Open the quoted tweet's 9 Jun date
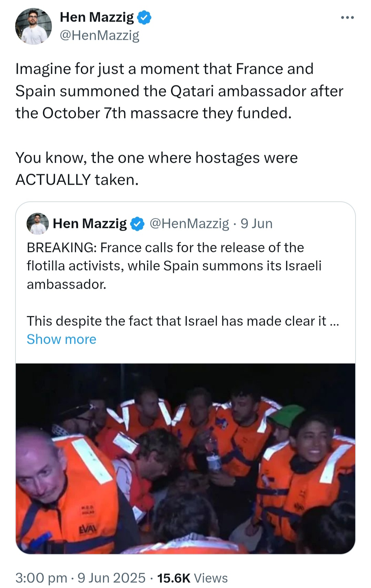 [257, 224]
